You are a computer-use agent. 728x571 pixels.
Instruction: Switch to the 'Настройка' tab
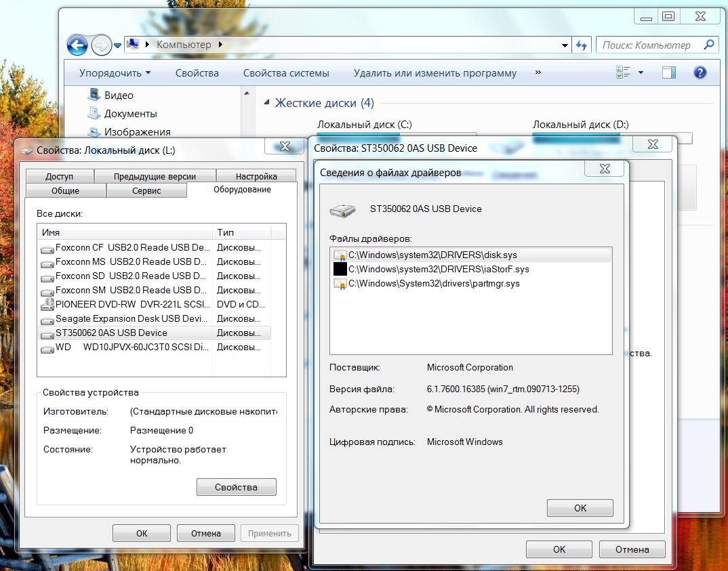[256, 176]
